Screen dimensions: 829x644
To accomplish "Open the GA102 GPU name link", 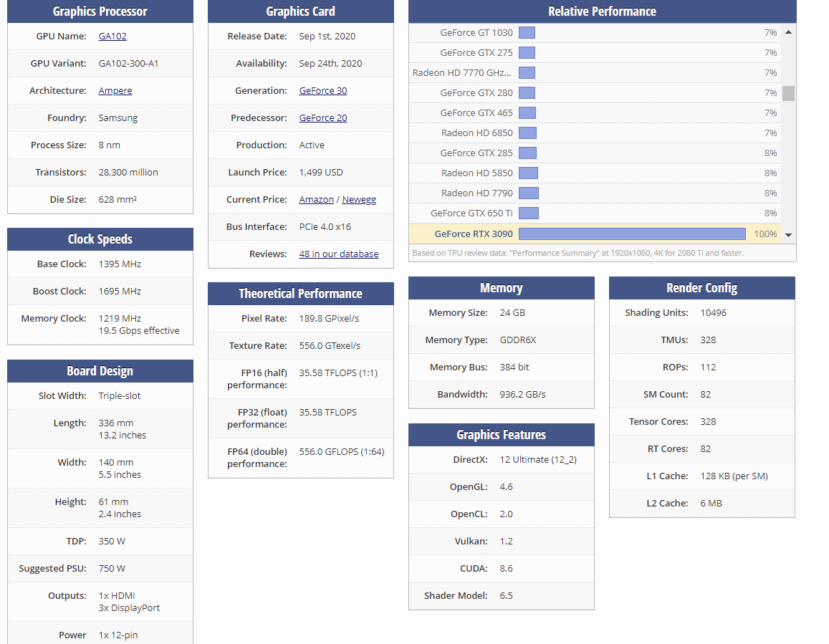I will click(x=112, y=36).
